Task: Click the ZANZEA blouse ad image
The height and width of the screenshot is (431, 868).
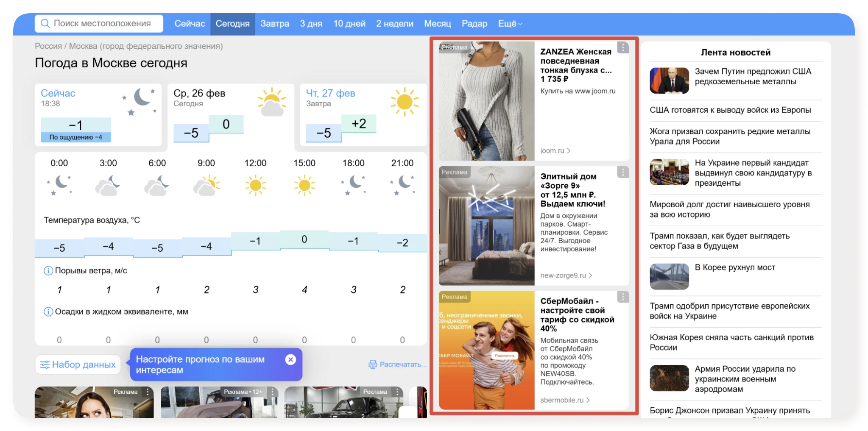Action: [487, 101]
